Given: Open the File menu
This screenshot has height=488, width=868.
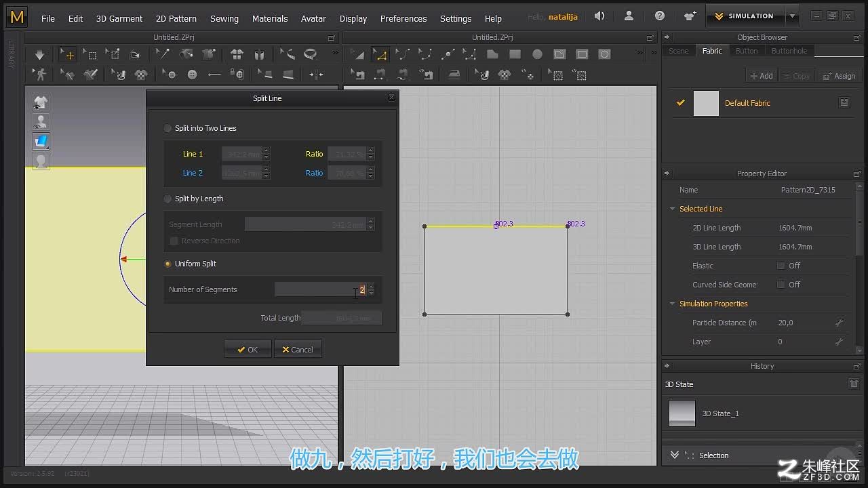Looking at the screenshot, I should [48, 18].
